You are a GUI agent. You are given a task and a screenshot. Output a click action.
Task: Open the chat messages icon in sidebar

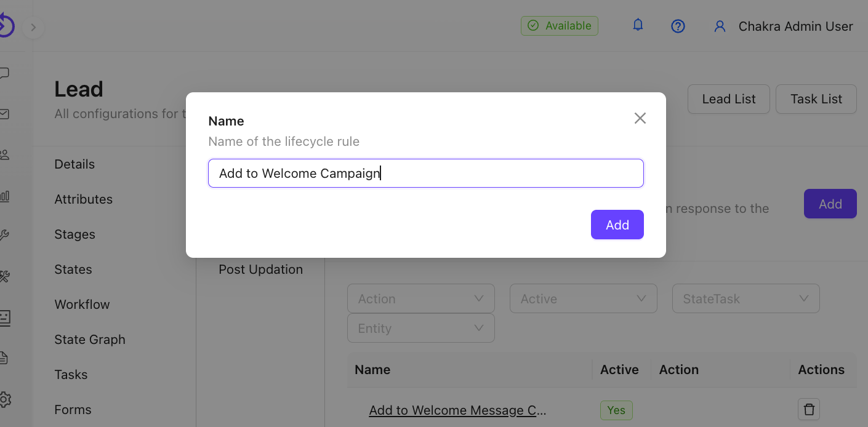[x=5, y=73]
